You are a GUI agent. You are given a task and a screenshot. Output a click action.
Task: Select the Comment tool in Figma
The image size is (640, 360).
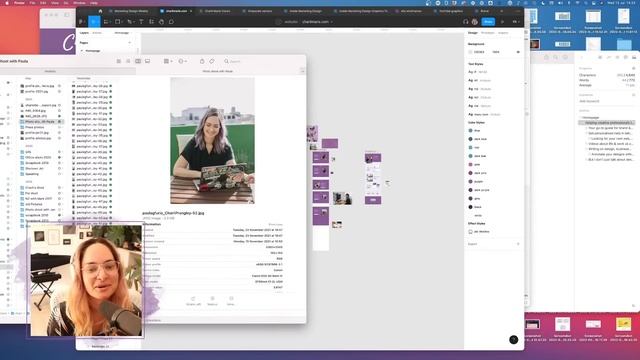[171, 22]
